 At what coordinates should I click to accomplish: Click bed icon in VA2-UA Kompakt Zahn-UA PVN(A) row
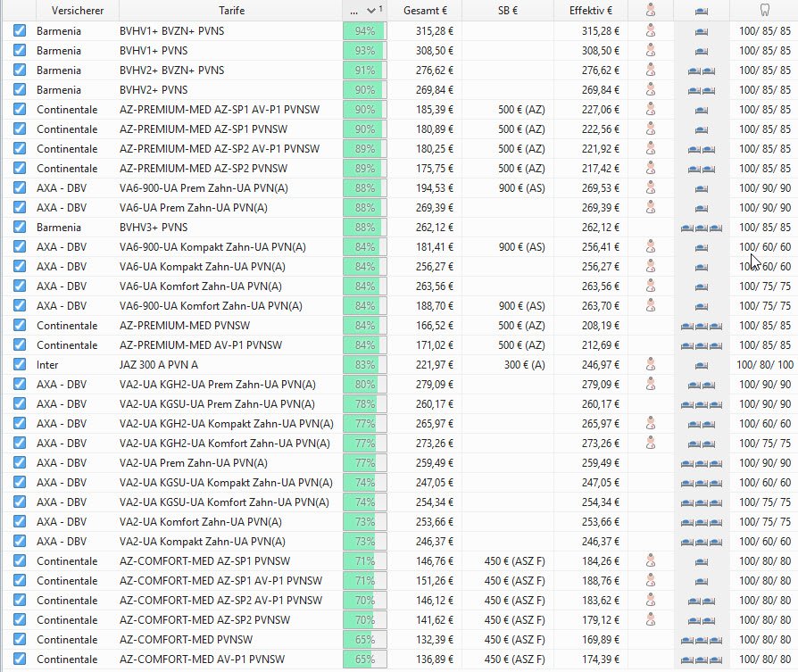(x=702, y=543)
